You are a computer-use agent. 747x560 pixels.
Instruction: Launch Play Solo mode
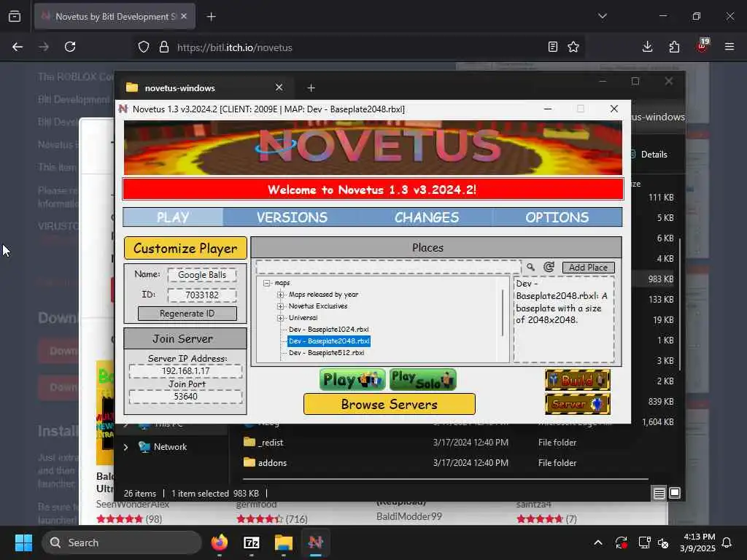[x=422, y=379]
